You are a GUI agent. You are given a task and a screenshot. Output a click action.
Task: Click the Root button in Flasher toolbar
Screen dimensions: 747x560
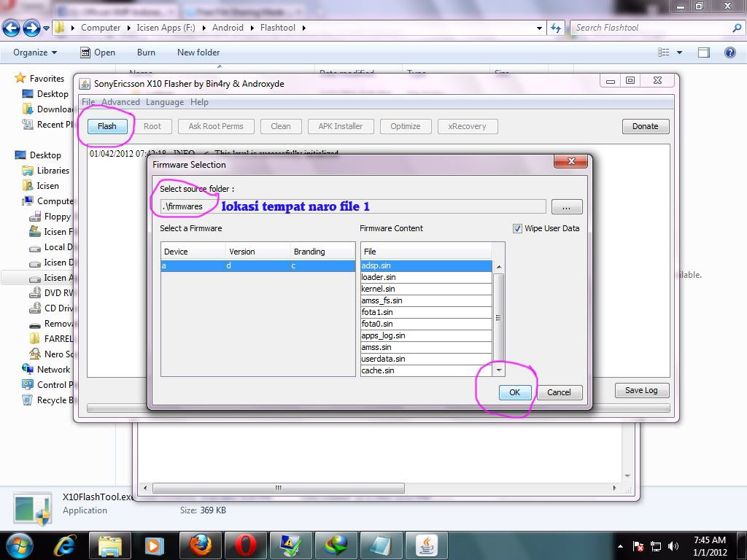pyautogui.click(x=152, y=126)
